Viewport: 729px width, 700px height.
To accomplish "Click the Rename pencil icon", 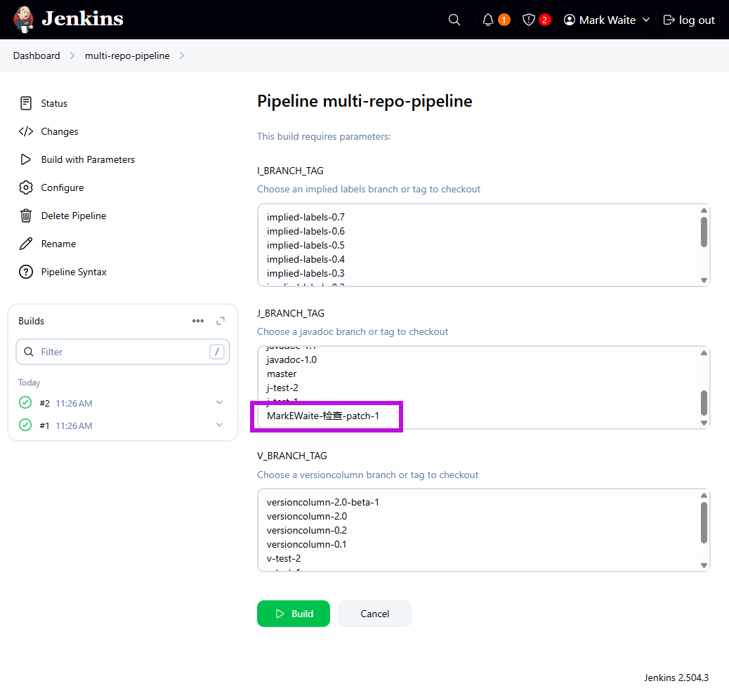I will 26,244.
